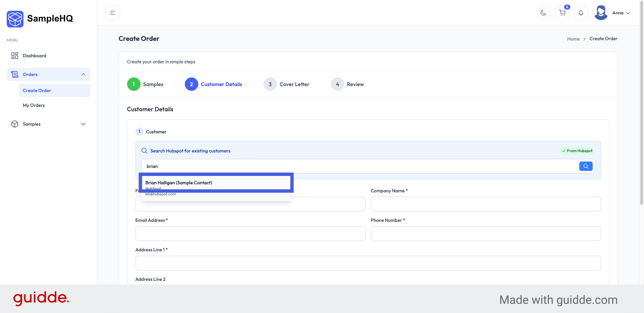Toggle the sidebar with the hamburger icon
Viewport: 644px width, 313px height.
click(112, 12)
